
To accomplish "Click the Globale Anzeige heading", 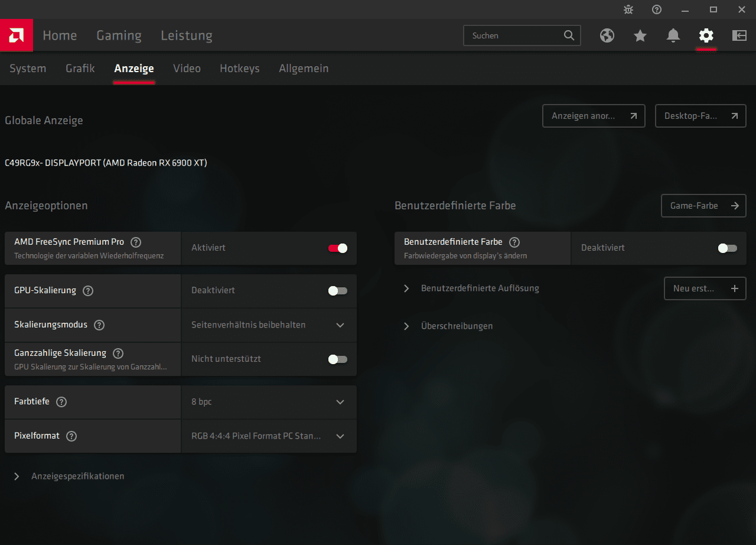I will click(x=44, y=121).
